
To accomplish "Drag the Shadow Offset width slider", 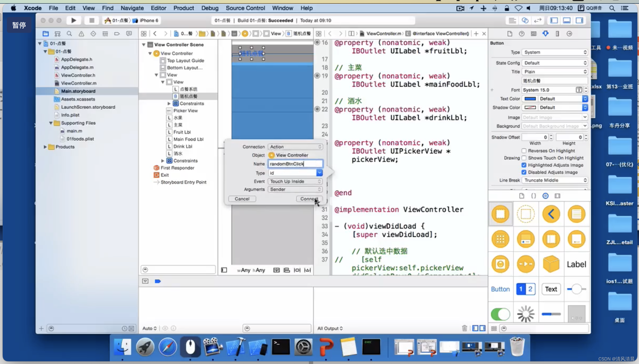I will tap(548, 137).
